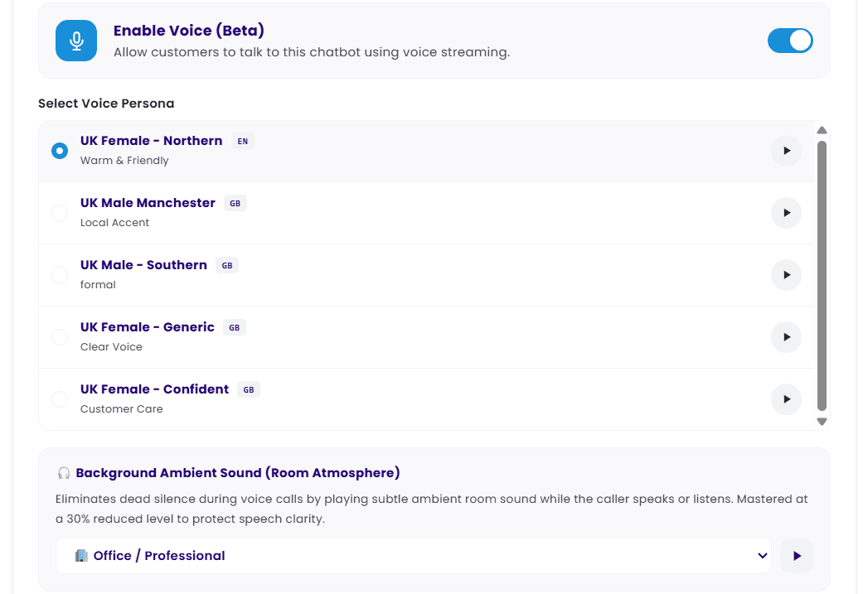This screenshot has width=868, height=594.
Task: Click the GB badge beside UK Female - Confident
Action: (x=249, y=390)
